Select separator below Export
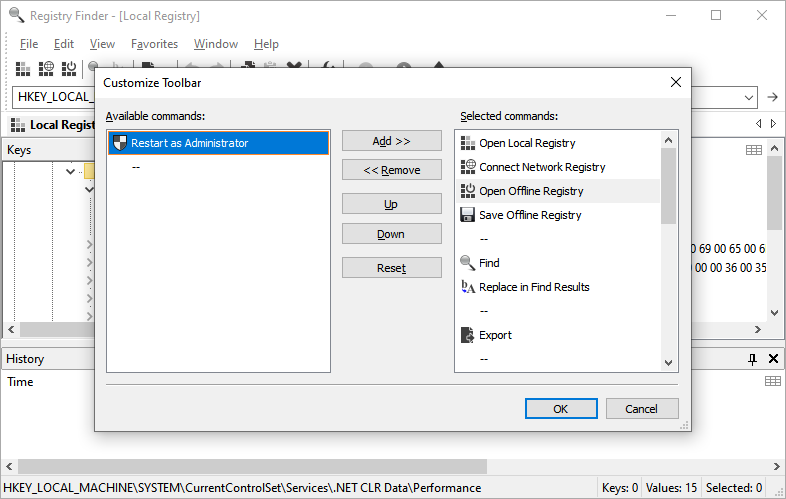 pos(558,359)
